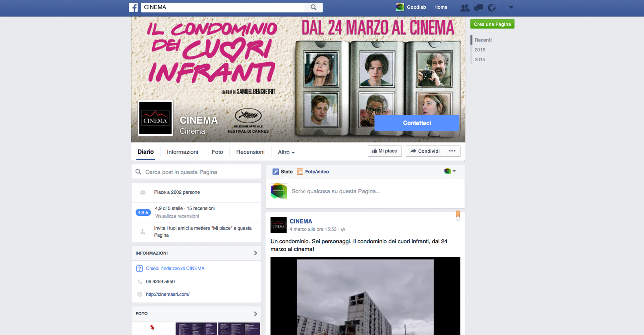The height and width of the screenshot is (335, 644).
Task: Open the post-as identity dropdown in composer
Action: click(450, 171)
